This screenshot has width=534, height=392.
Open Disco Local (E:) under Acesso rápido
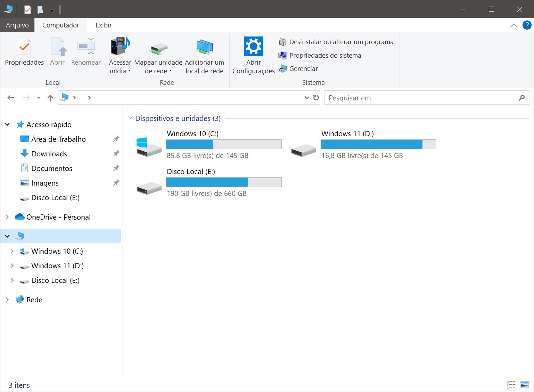50,197
